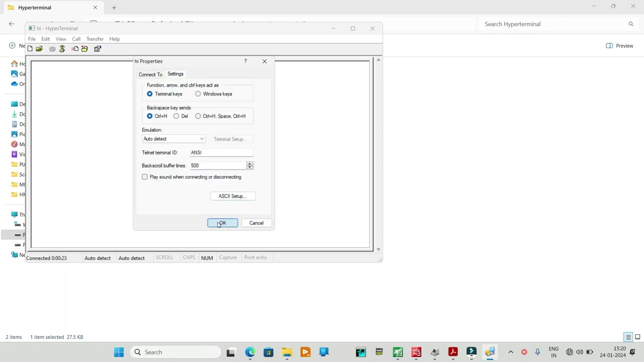Click the Properties toolbar icon in HyperTerminal
The image size is (644, 362).
coord(98,49)
